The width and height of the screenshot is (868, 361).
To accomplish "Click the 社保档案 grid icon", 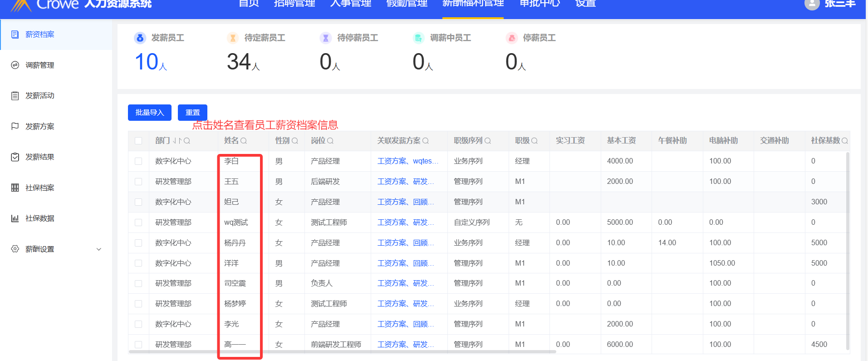I will pyautogui.click(x=15, y=188).
